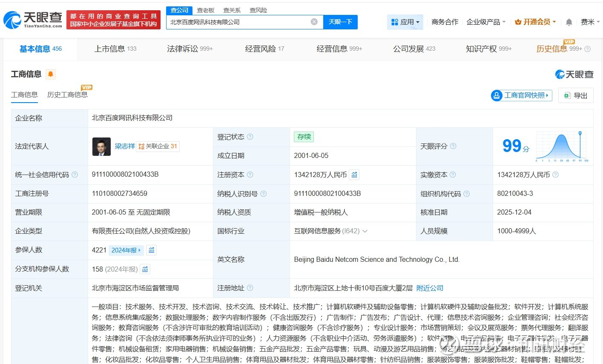The width and height of the screenshot is (603, 364).
Task: Click the TianYanCha logo
Action: tap(33, 20)
